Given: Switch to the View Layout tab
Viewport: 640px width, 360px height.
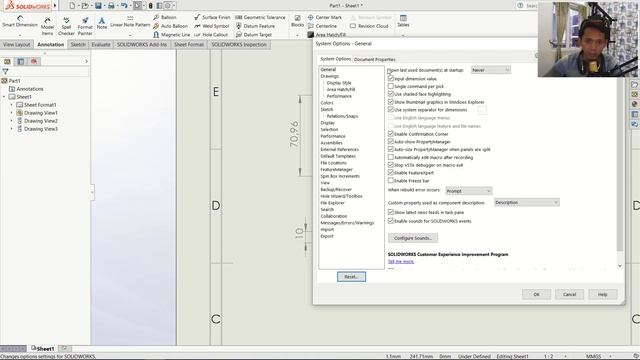Looking at the screenshot, I should (17, 44).
